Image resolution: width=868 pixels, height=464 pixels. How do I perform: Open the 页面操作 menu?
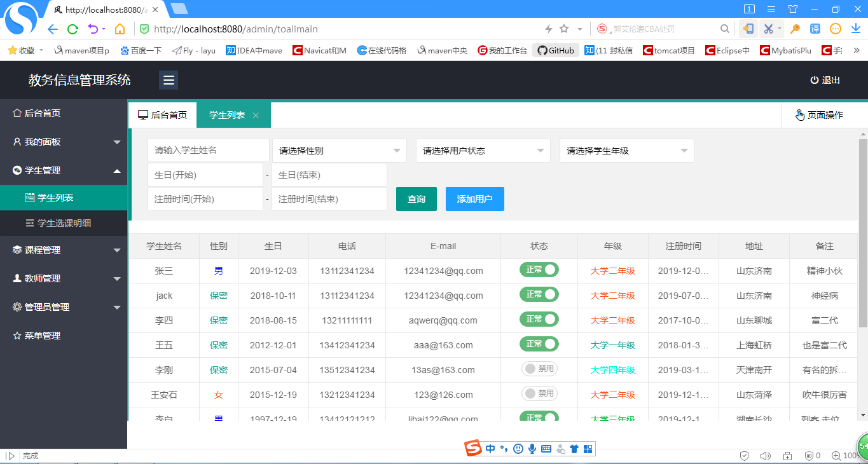click(x=820, y=115)
